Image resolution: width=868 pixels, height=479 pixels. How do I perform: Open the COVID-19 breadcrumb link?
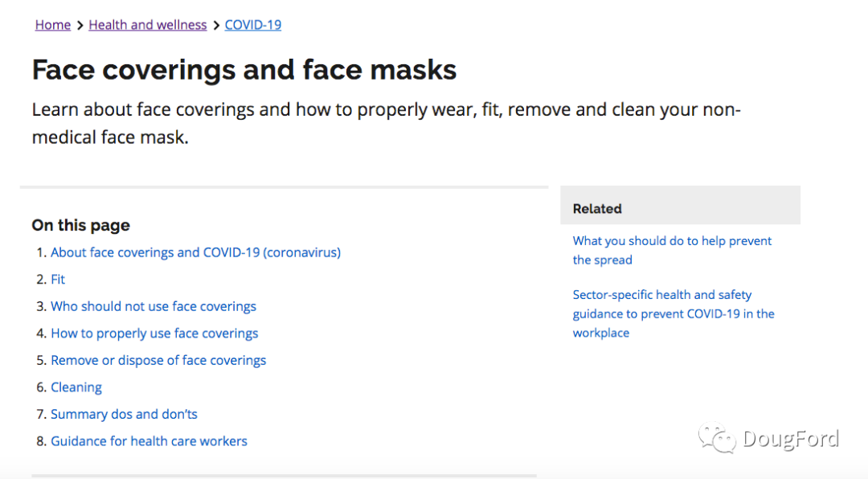coord(253,25)
